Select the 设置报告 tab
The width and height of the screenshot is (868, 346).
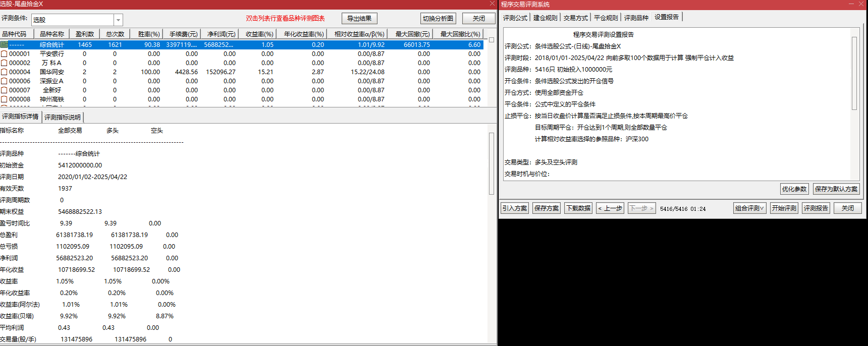667,17
